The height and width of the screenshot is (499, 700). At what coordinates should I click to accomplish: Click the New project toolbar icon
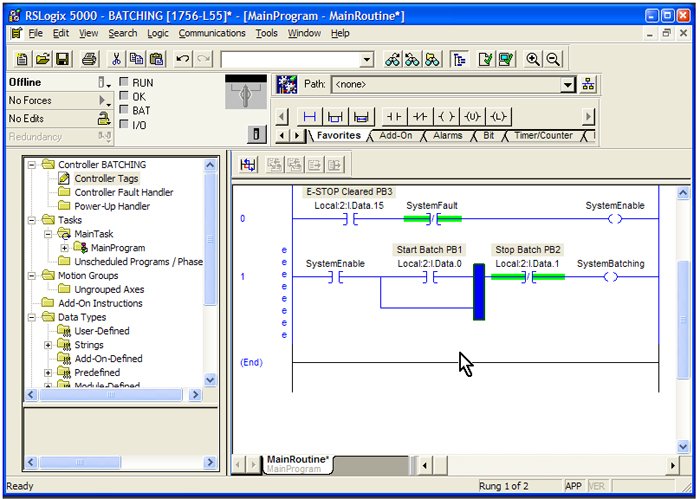click(x=21, y=59)
